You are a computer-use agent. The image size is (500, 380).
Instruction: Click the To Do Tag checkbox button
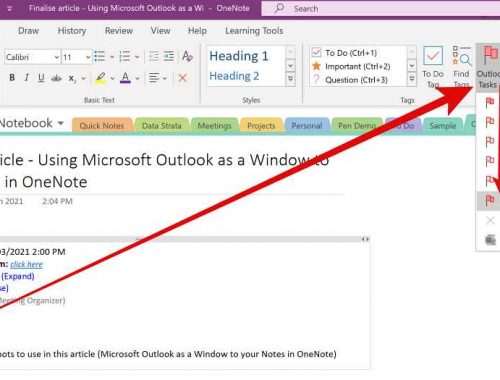coord(433,67)
